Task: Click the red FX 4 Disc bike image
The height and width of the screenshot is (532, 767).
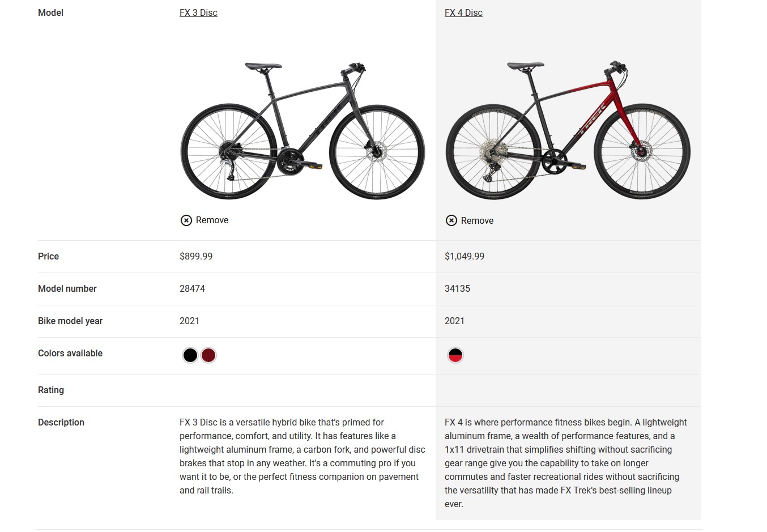Action: coord(568,130)
